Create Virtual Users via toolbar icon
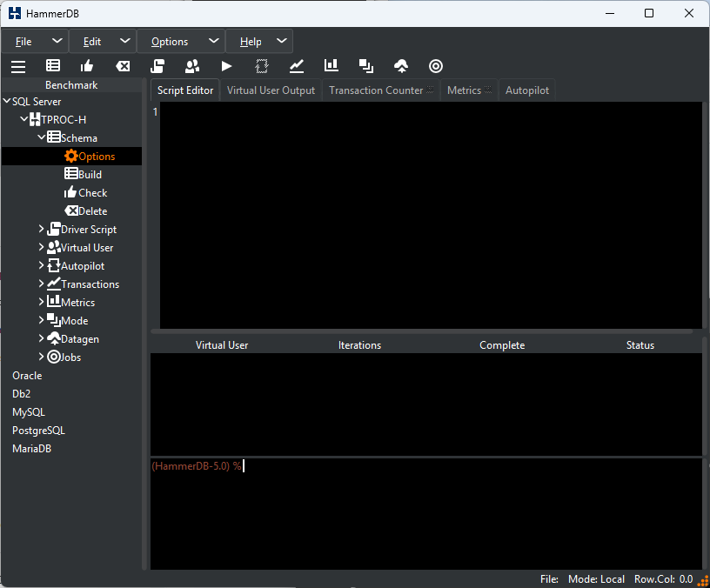710x588 pixels. pyautogui.click(x=192, y=66)
